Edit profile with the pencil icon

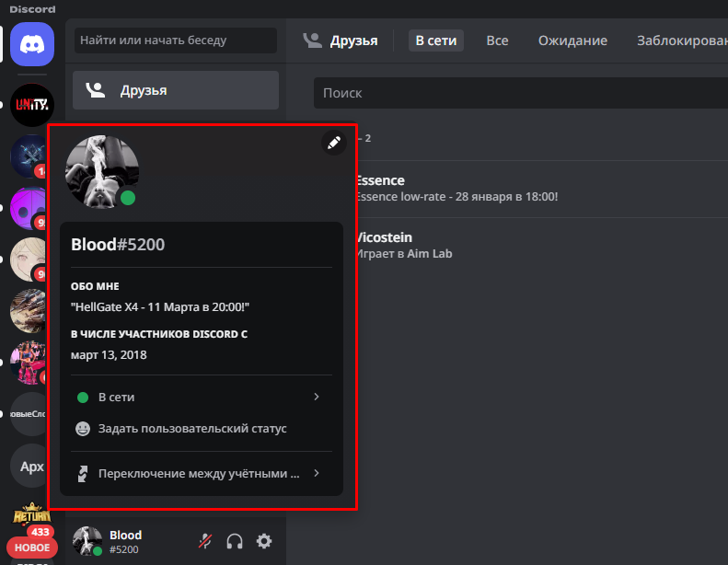pos(334,143)
